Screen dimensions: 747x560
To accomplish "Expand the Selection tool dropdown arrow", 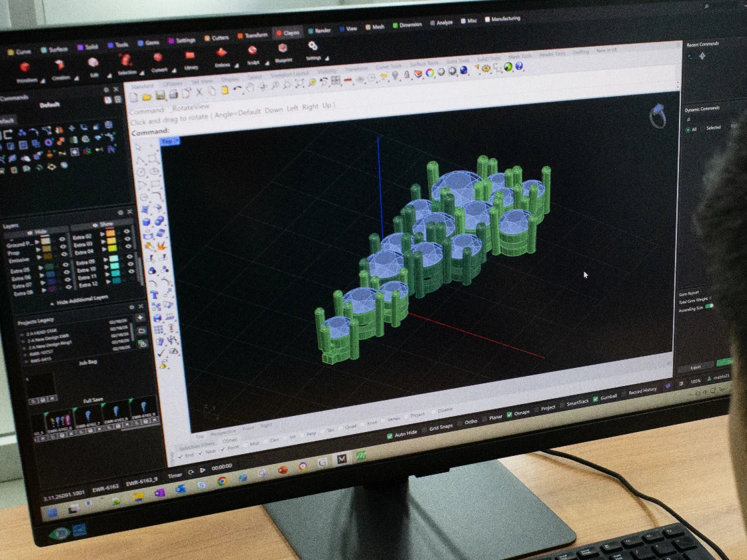I will click(x=142, y=73).
